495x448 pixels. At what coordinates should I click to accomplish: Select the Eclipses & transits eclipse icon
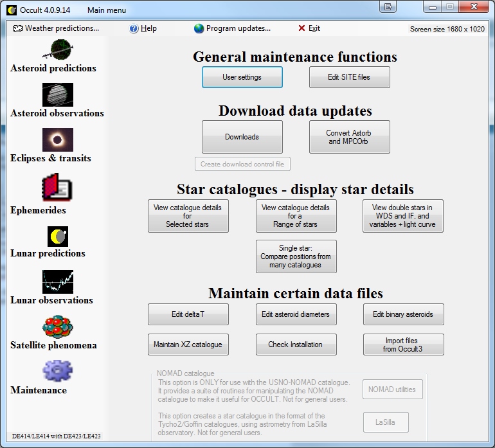58,139
